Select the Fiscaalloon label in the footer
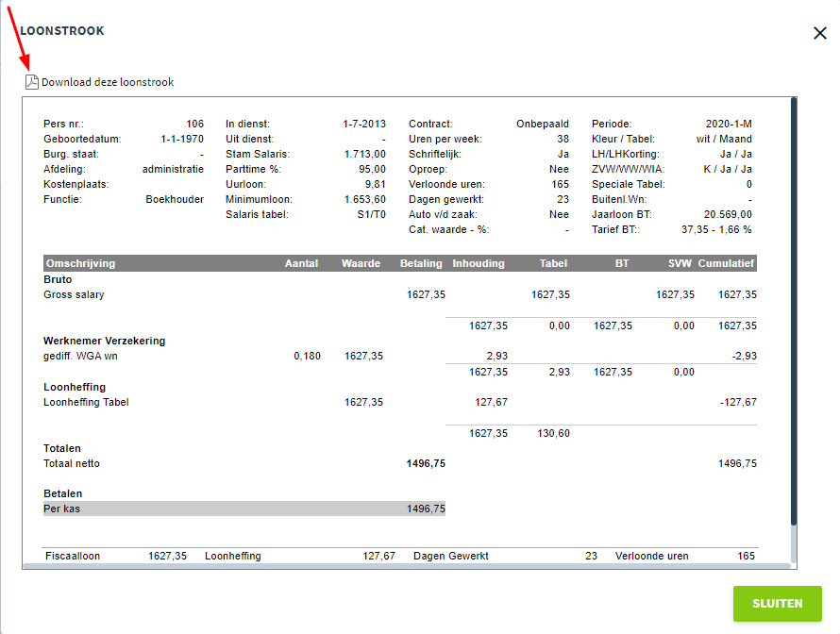 tap(73, 556)
